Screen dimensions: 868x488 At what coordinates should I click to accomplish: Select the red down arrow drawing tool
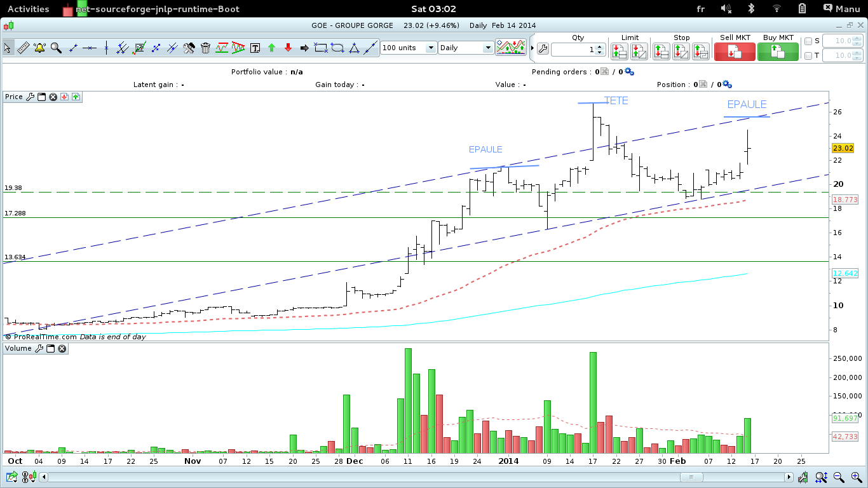coord(288,48)
